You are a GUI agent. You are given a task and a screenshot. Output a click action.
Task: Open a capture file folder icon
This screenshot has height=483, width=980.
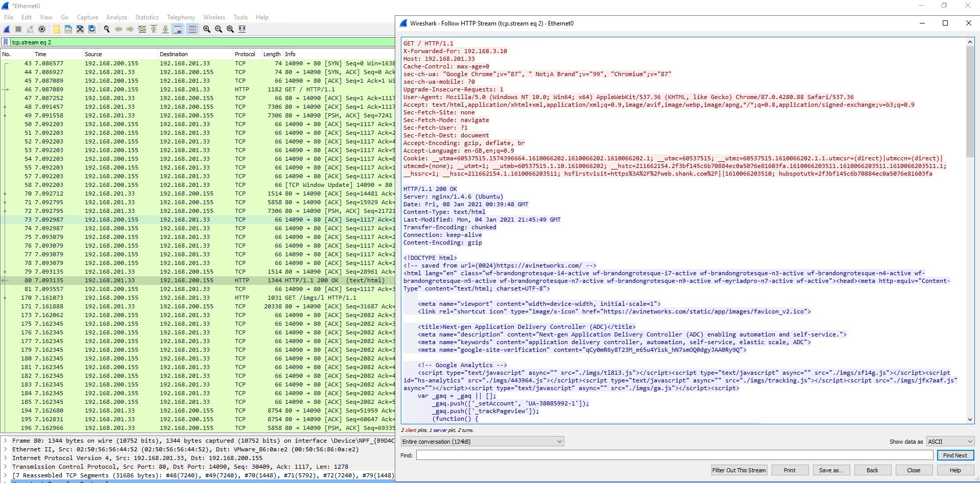coord(57,29)
